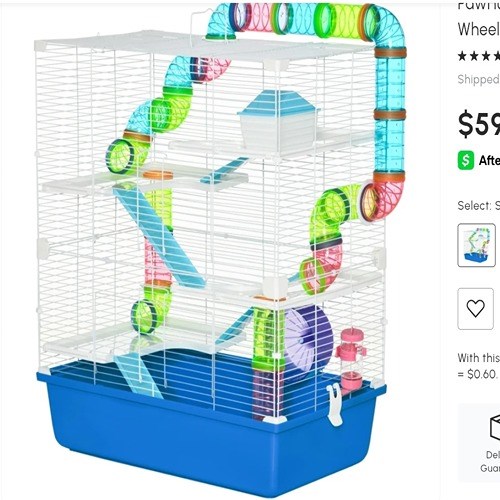This screenshot has width=500, height=500.
Task: Select the blue cage variant thumbnail
Action: (x=476, y=245)
